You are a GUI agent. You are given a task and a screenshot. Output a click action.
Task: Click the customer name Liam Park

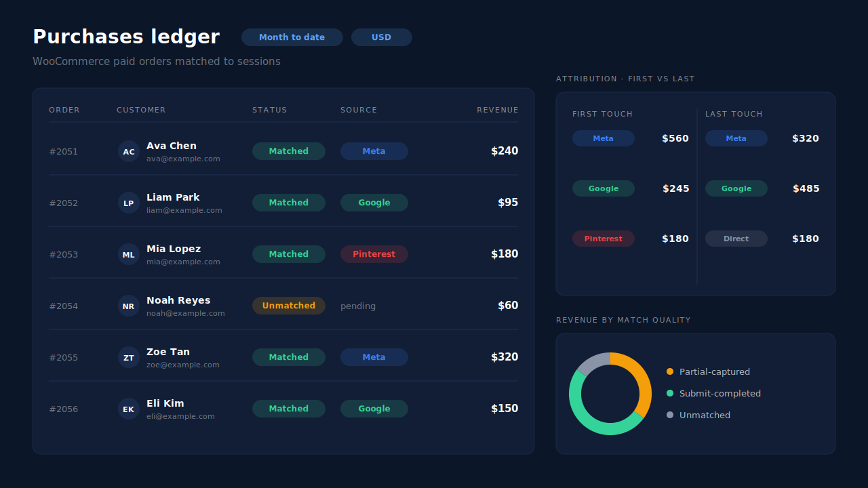point(173,197)
